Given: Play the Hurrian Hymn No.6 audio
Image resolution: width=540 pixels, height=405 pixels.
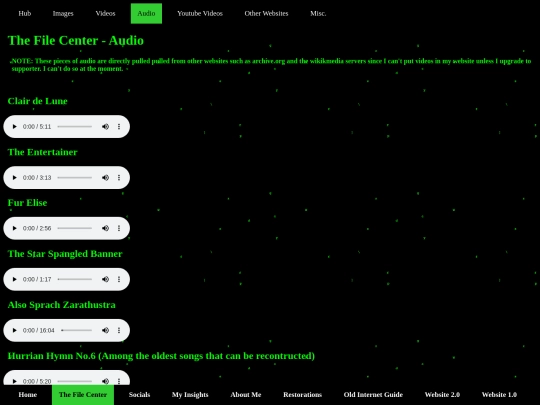Looking at the screenshot, I should pos(14,381).
